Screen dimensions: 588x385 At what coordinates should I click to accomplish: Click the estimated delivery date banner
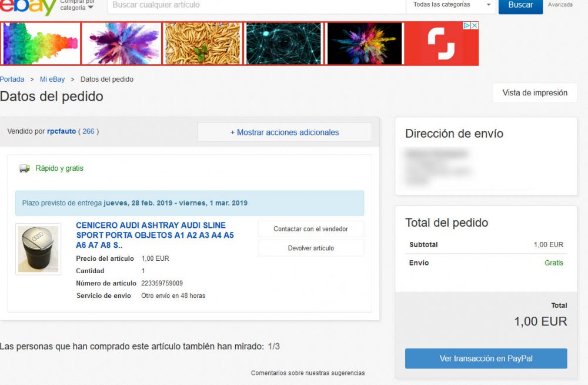click(190, 203)
